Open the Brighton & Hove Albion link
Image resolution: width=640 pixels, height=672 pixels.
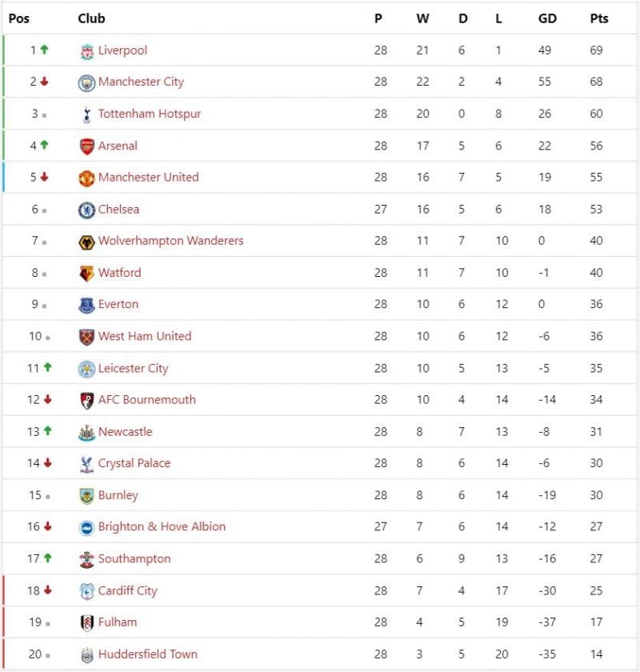click(x=162, y=526)
